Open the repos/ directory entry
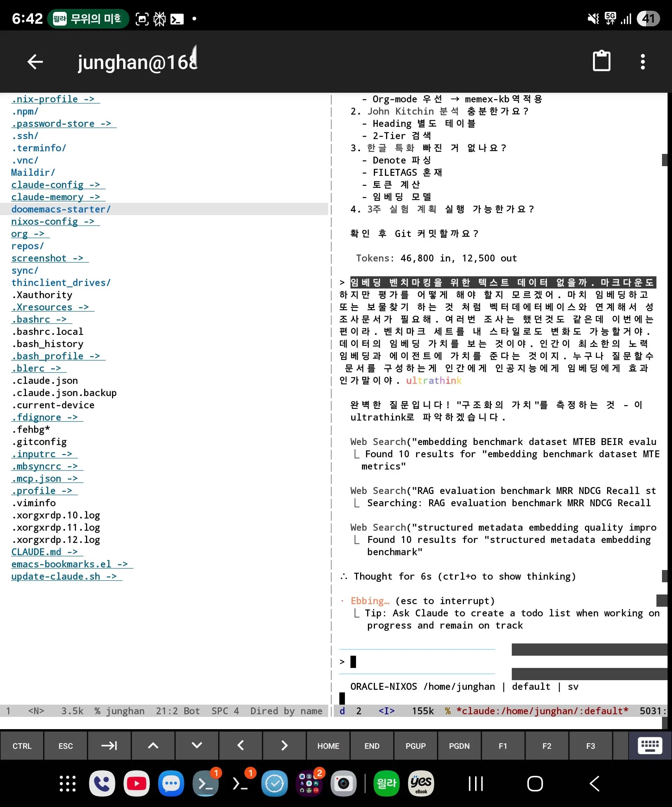Viewport: 672px width, 807px height. pos(28,246)
